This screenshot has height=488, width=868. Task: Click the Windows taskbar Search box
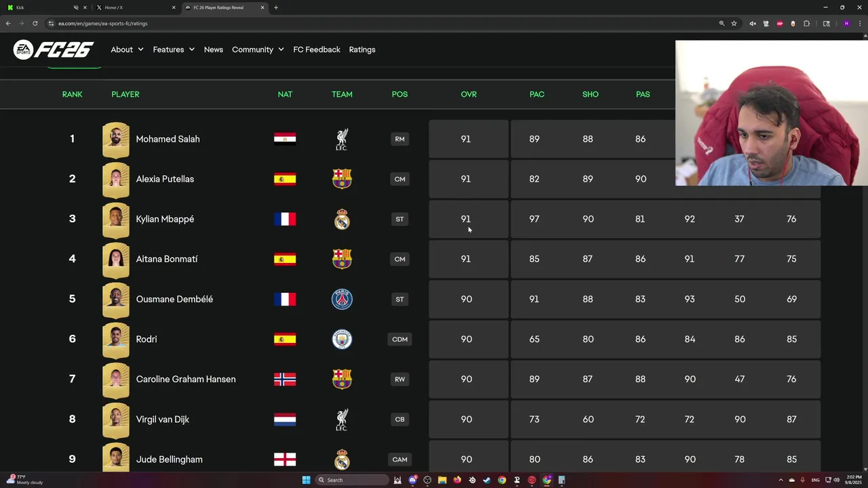352,480
